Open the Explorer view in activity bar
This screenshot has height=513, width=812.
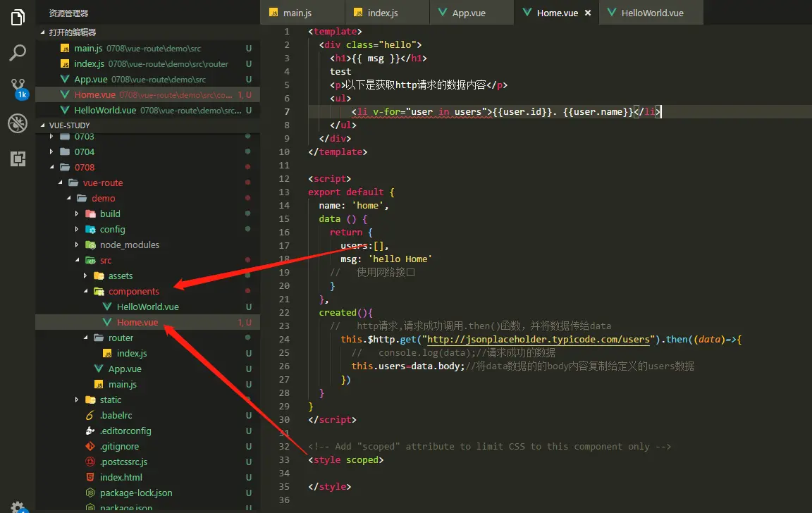point(18,17)
